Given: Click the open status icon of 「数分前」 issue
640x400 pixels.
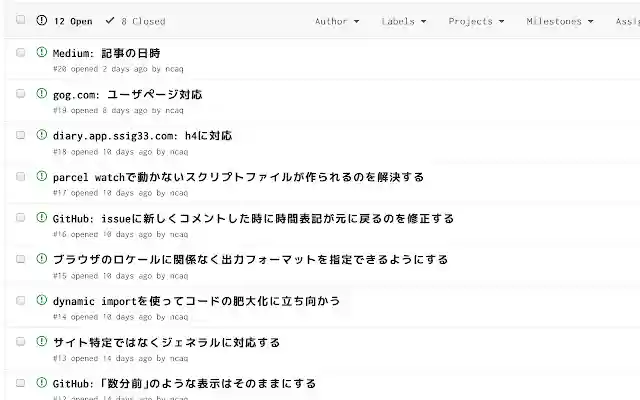Looking at the screenshot, I should (42, 382).
